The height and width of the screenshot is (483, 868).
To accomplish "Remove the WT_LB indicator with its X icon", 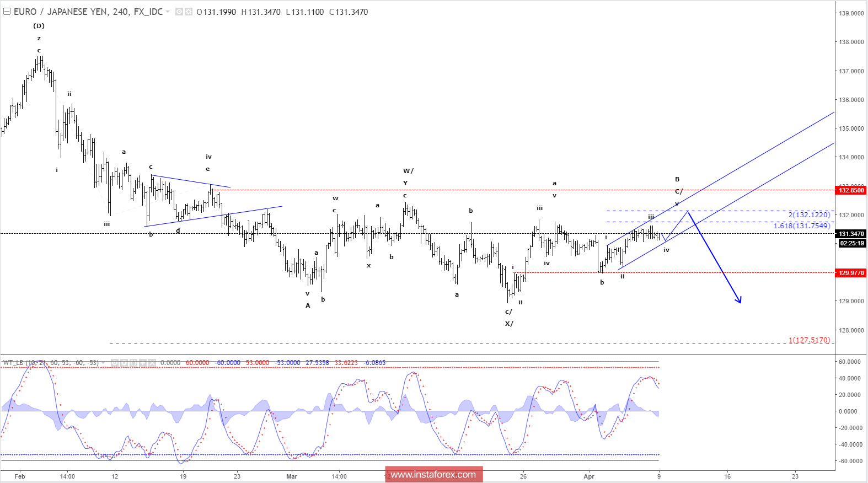I will 152,363.
